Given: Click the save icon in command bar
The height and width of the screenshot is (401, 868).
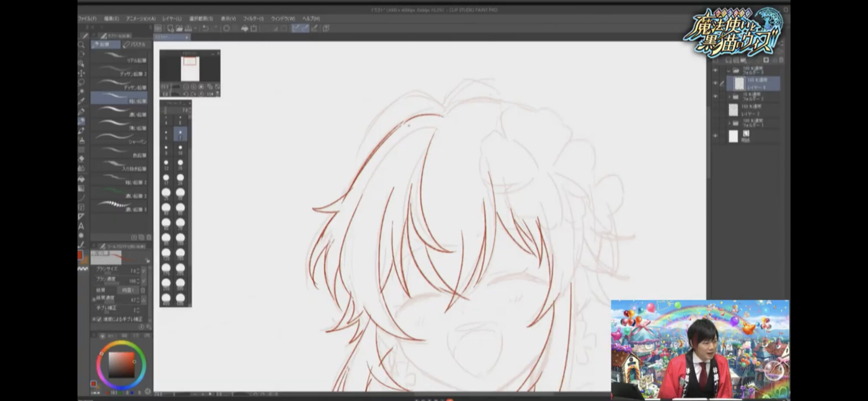Looking at the screenshot, I should (188, 28).
